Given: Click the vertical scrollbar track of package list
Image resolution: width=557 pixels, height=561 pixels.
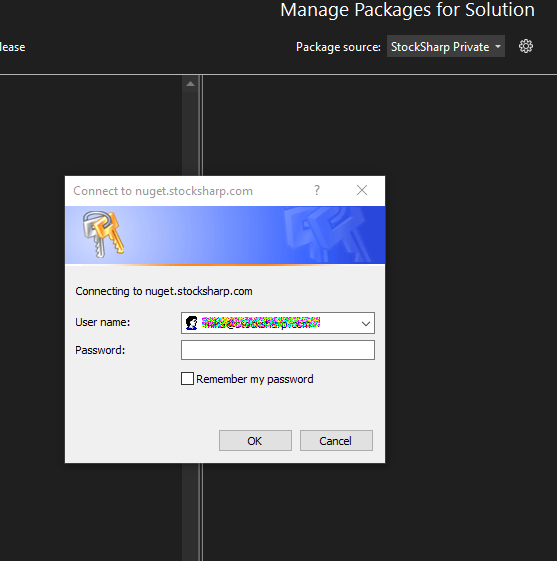Looking at the screenshot, I should point(190,136).
